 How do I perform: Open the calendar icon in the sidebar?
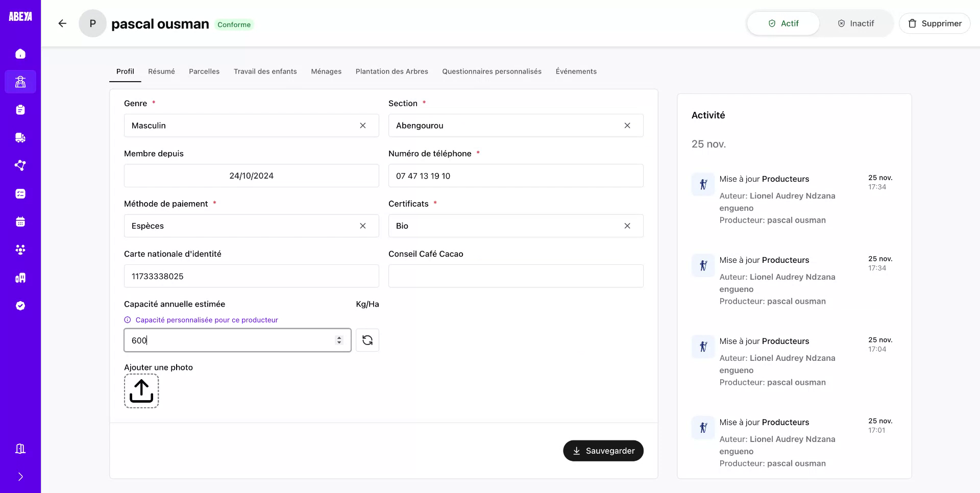tap(20, 221)
